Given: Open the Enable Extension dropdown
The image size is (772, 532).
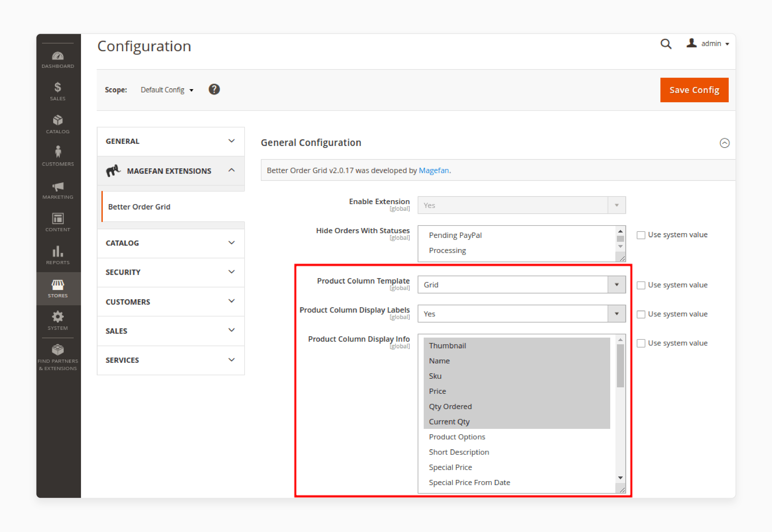Looking at the screenshot, I should coord(521,205).
